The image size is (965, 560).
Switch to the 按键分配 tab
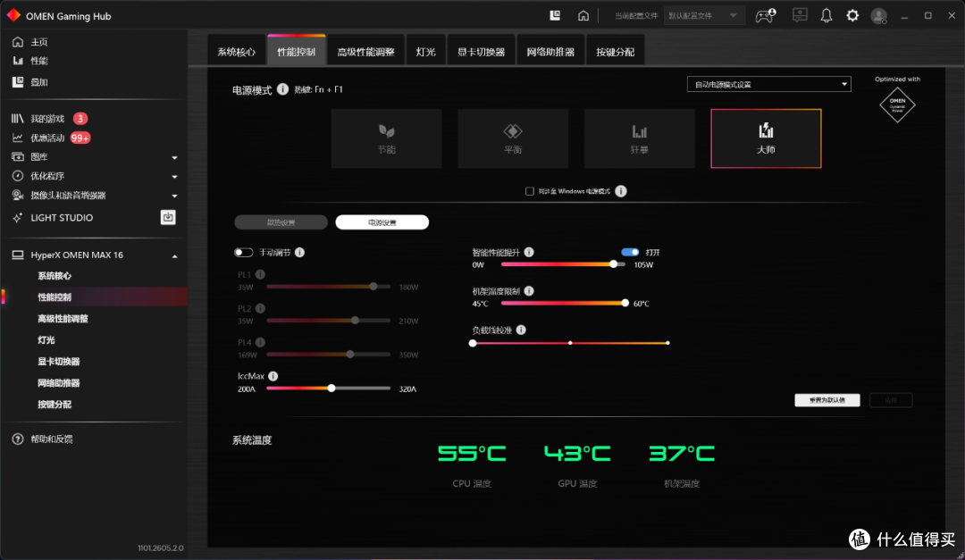pyautogui.click(x=615, y=52)
